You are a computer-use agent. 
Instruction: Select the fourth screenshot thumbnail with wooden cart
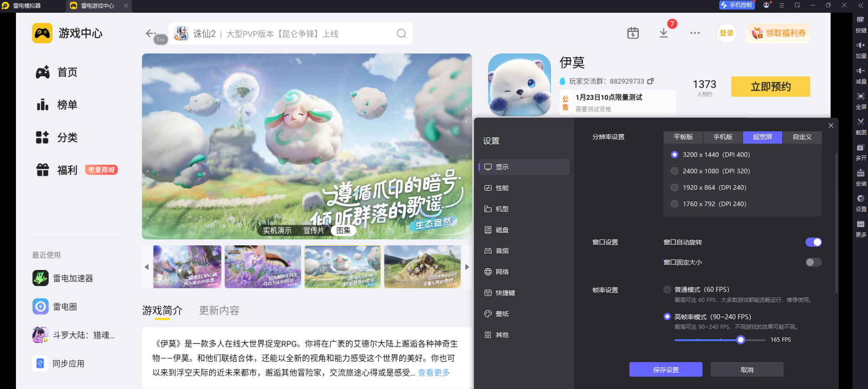[x=422, y=267]
